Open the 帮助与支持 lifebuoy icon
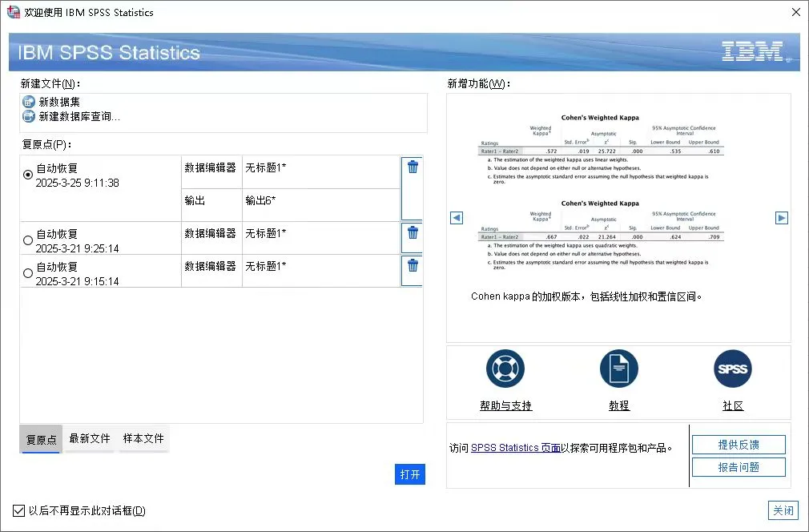The image size is (809, 532). [505, 369]
